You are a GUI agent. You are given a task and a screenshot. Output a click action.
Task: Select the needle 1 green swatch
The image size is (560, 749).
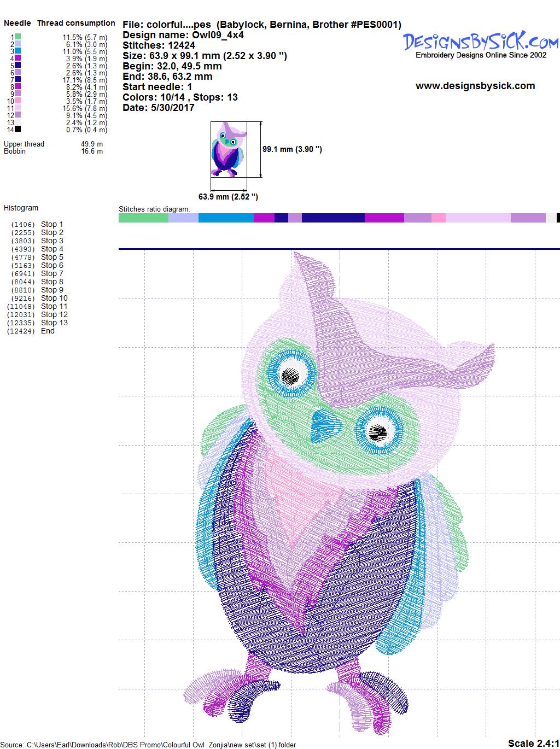[18, 37]
